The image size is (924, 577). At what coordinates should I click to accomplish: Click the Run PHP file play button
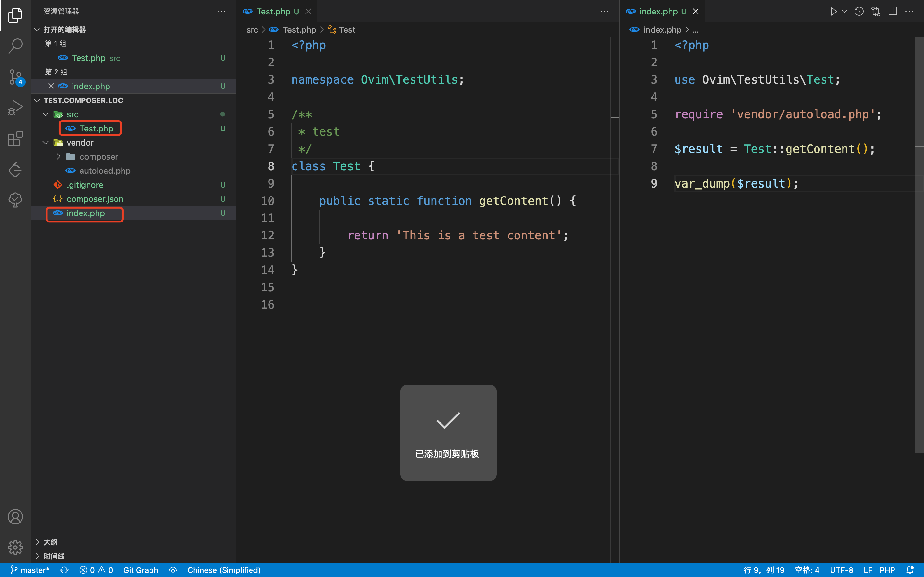(834, 12)
